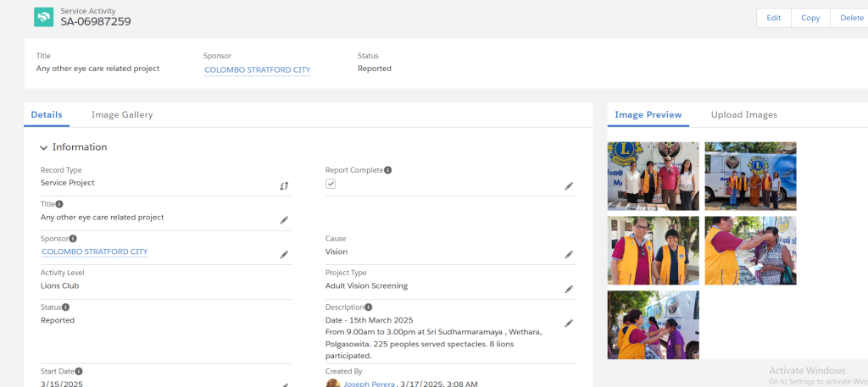Open COLOMBO STRATFORD CITY link in Sponsor field
The width and height of the screenshot is (868, 387).
tap(95, 252)
